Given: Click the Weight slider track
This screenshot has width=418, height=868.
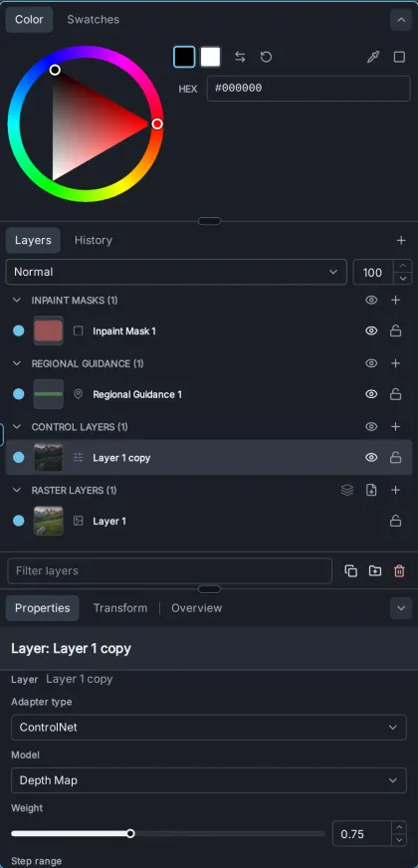Looking at the screenshot, I should [168, 833].
